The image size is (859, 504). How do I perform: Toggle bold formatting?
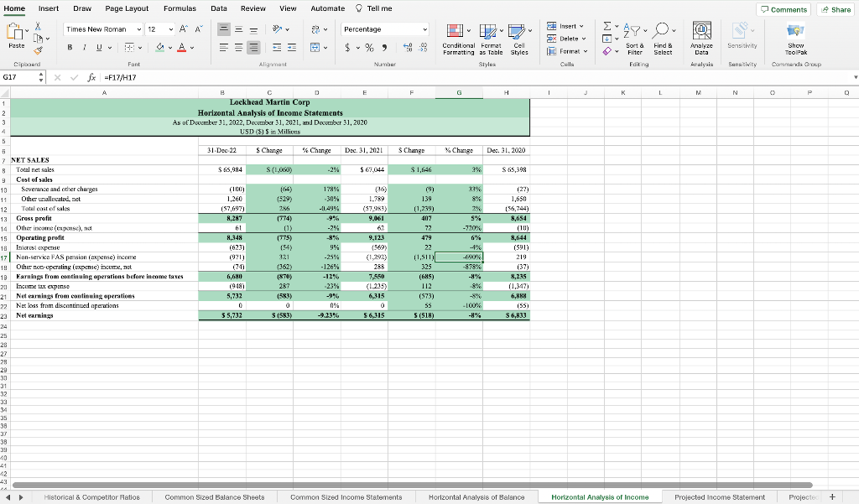click(70, 47)
